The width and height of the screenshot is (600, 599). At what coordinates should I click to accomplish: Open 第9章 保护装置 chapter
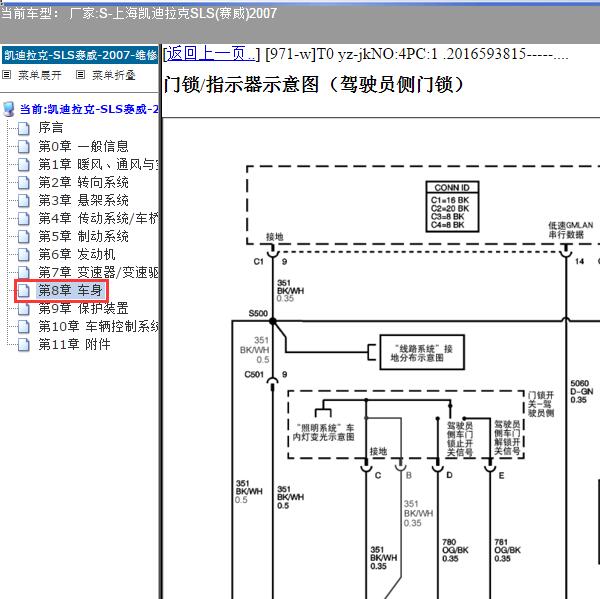pos(83,308)
